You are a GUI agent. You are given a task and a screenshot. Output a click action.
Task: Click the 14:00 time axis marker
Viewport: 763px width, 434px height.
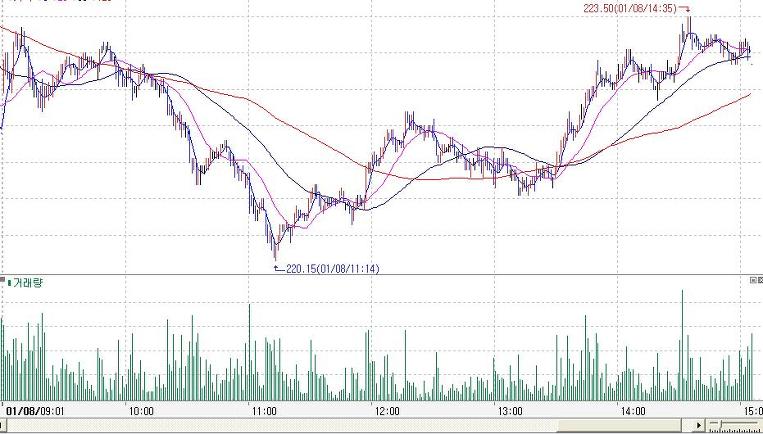coord(632,410)
